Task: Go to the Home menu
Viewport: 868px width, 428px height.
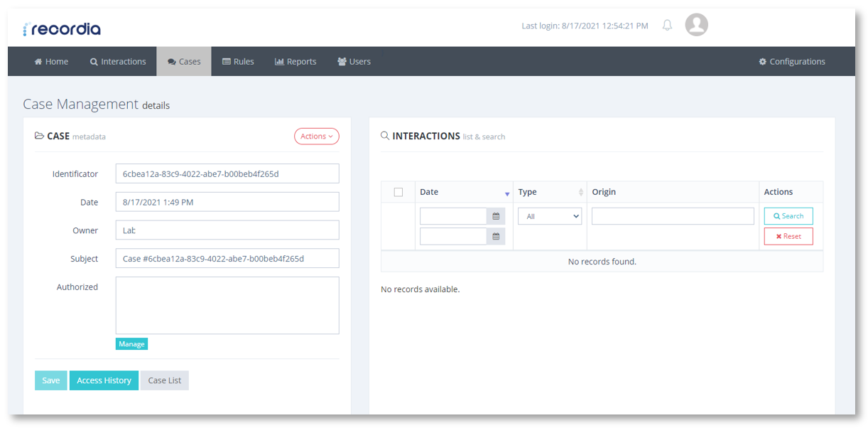Action: pyautogui.click(x=51, y=62)
